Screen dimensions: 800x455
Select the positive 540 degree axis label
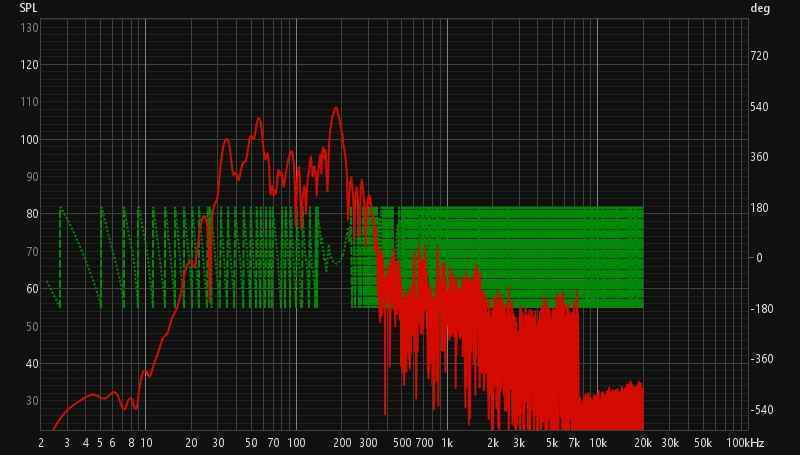click(759, 107)
